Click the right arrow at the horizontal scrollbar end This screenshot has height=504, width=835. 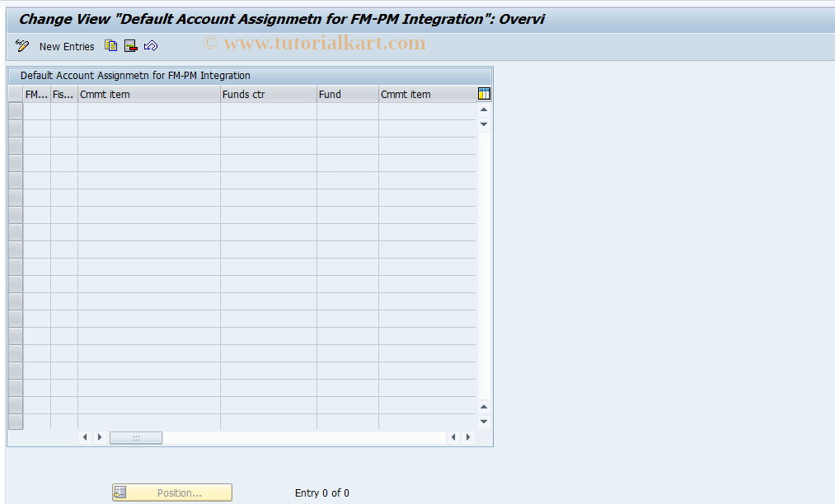point(468,437)
